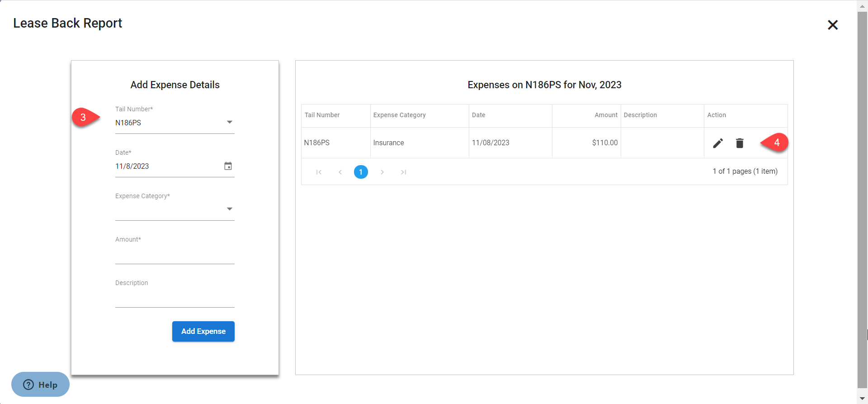
Task: Click the Date field showing 11/8/2023
Action: (167, 166)
